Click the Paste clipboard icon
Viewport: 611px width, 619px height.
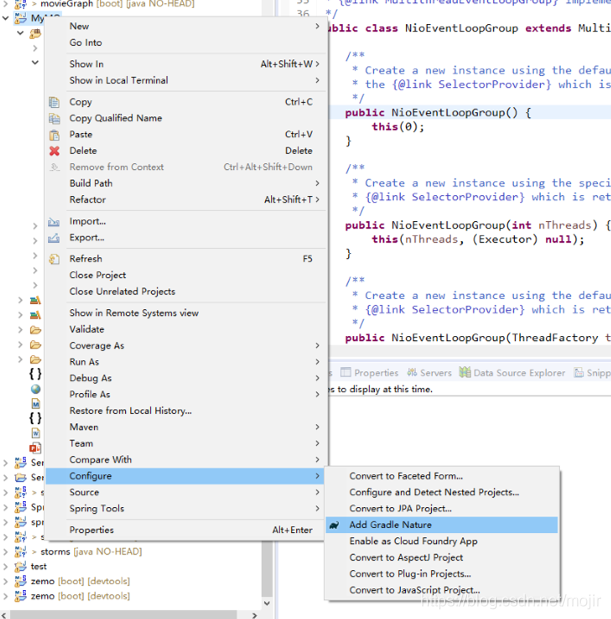[x=54, y=135]
